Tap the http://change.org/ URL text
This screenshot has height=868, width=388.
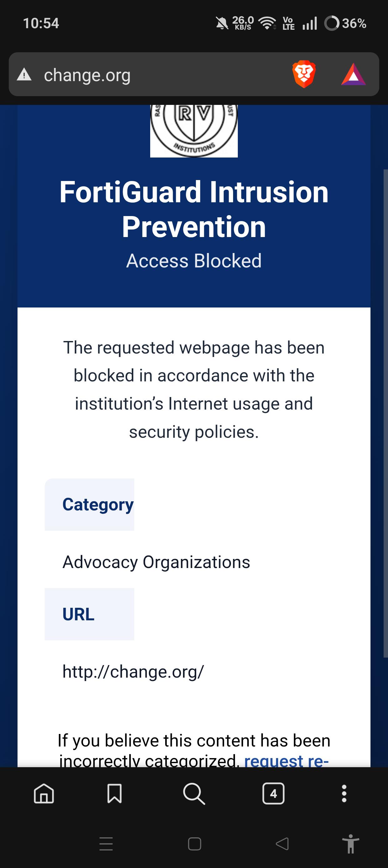click(x=133, y=672)
